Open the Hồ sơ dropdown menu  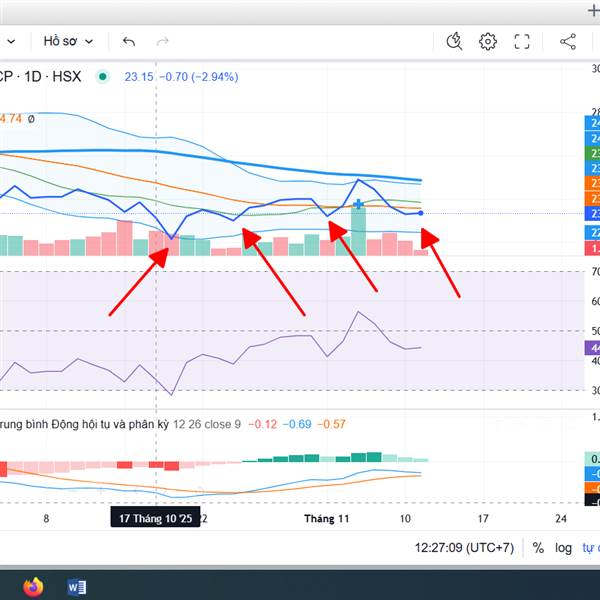point(68,41)
